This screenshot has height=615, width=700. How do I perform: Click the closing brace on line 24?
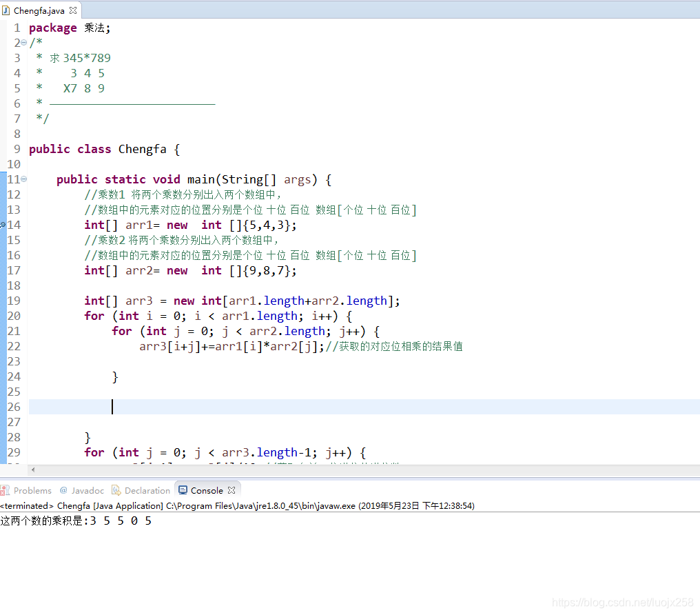click(115, 377)
